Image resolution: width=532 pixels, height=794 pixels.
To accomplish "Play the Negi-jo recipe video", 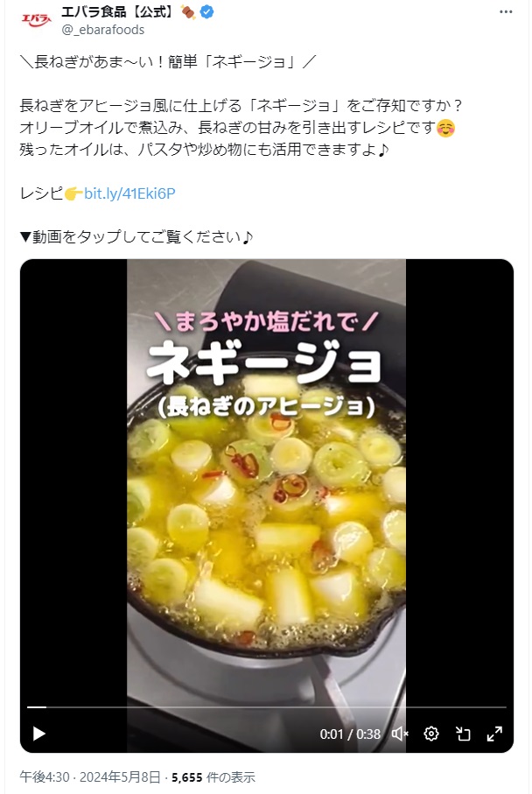I will pos(39,734).
